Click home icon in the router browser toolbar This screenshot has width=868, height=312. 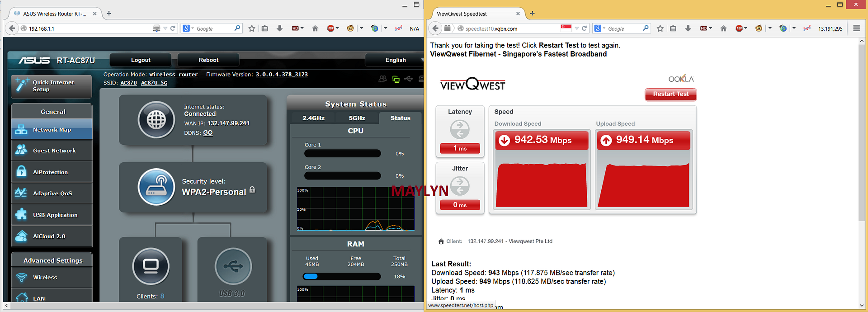click(x=315, y=28)
